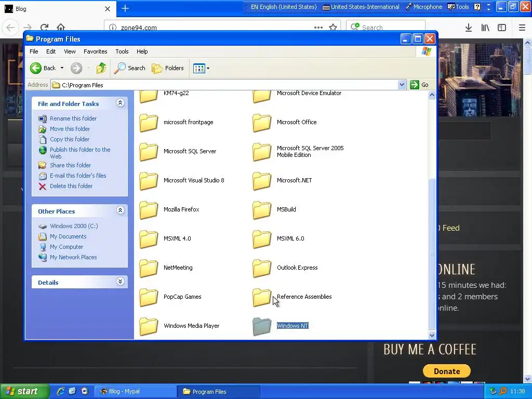Open the Tools menu
Screen dimensions: 532x399
[122, 51]
